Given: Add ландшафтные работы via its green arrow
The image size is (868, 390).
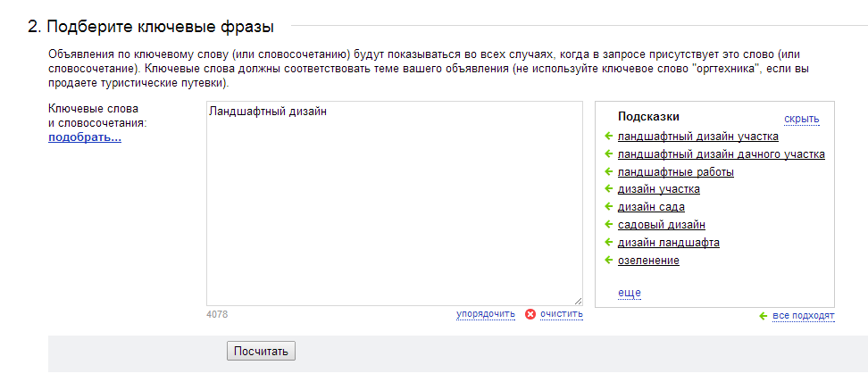Looking at the screenshot, I should point(608,171).
